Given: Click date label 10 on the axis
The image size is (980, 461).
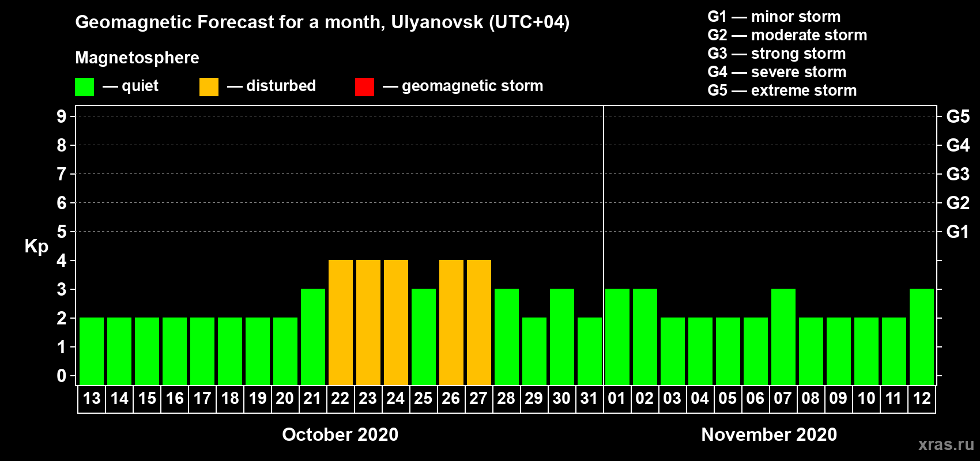Looking at the screenshot, I should (x=866, y=398).
